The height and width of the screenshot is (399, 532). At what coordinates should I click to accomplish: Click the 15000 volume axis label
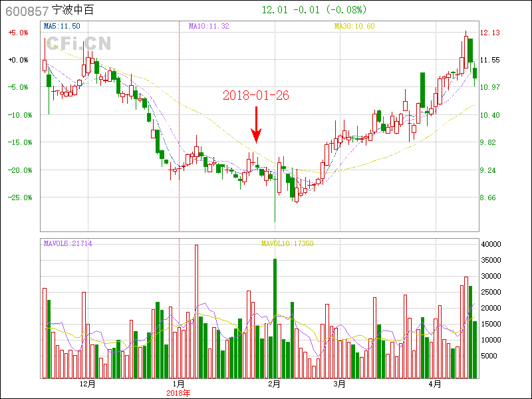click(x=491, y=324)
